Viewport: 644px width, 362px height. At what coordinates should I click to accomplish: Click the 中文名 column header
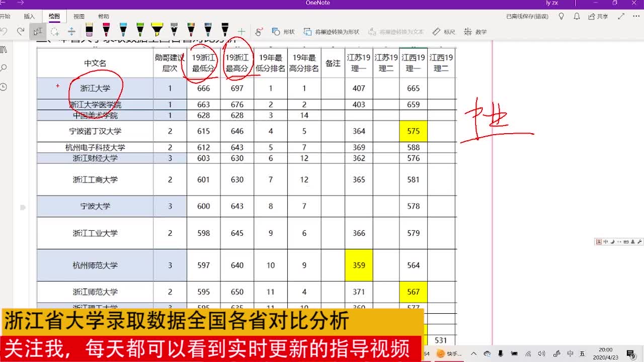(95, 63)
